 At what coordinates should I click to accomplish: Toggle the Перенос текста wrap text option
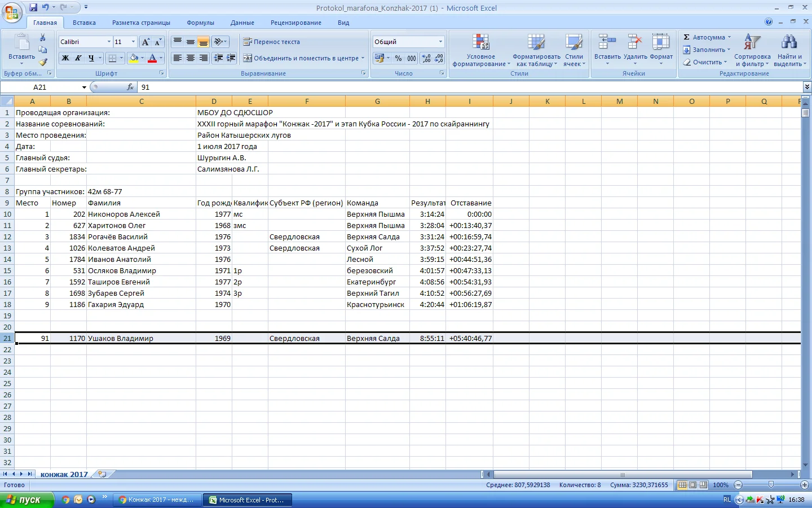(271, 42)
